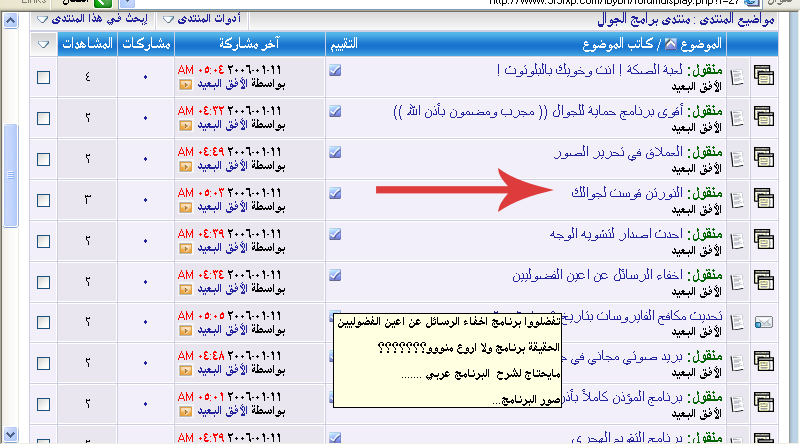This screenshot has width=800, height=444.
Task: Expand إبحث في هذا المنتدى dropdown
Action: point(98,19)
